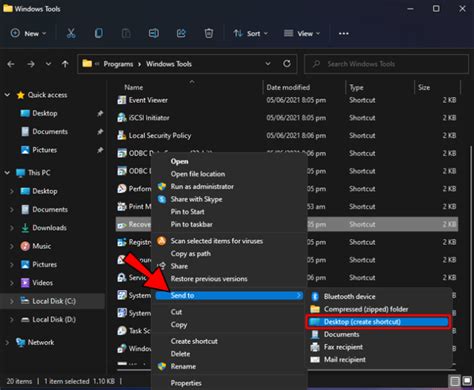Collapse the Quick access tree
The width and height of the screenshot is (474, 390).
point(7,95)
